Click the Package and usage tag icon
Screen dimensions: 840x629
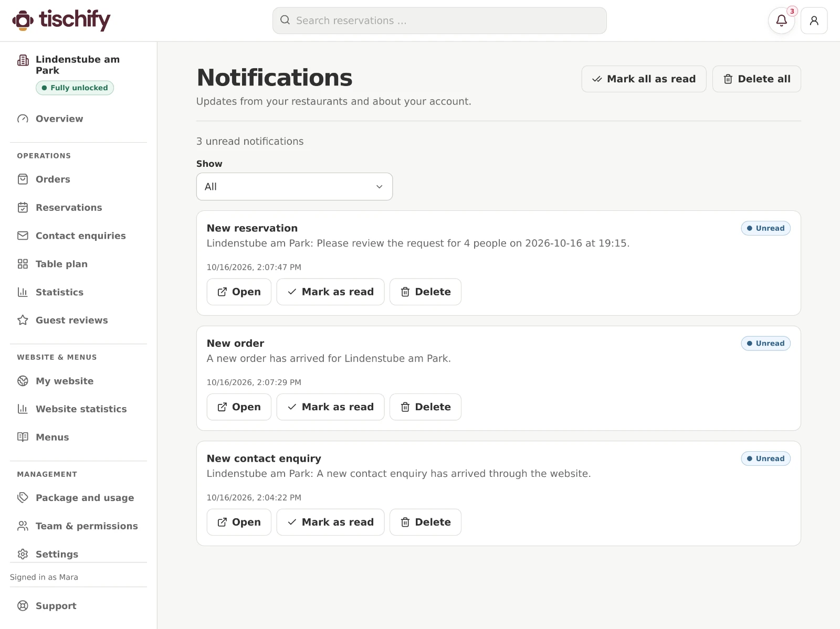pos(23,498)
